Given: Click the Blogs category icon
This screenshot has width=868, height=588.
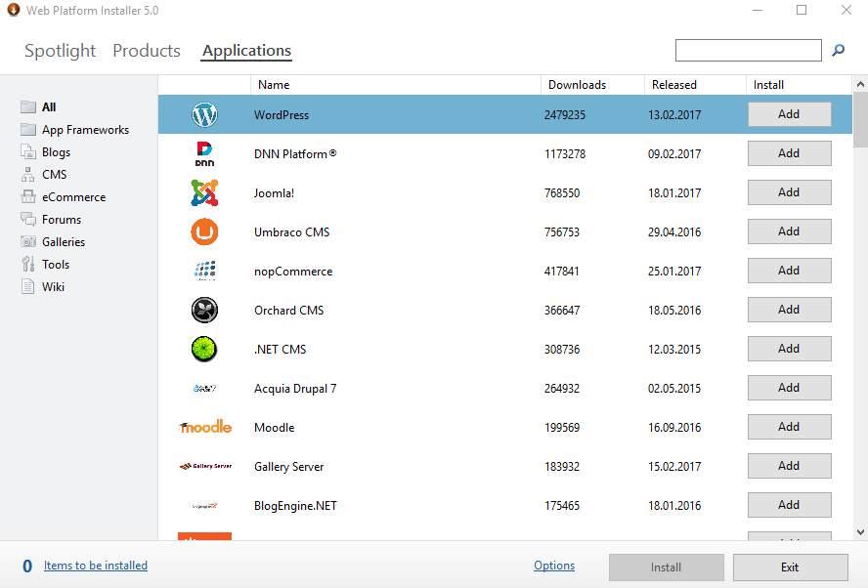Looking at the screenshot, I should [x=28, y=151].
